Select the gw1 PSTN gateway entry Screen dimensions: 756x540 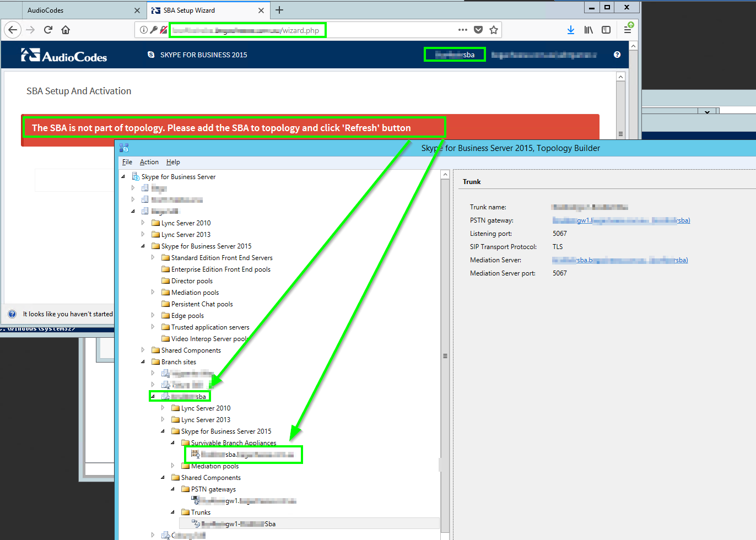click(x=243, y=501)
